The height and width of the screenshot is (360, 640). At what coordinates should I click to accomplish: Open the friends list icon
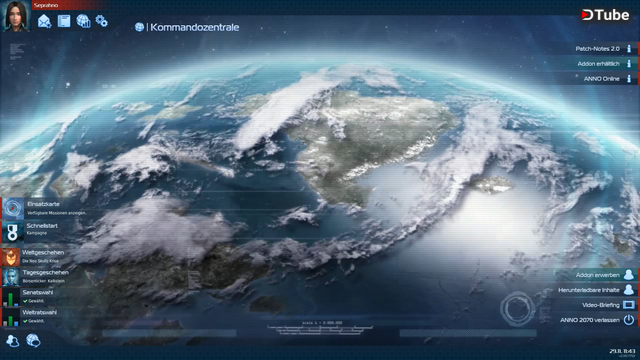tap(13, 340)
